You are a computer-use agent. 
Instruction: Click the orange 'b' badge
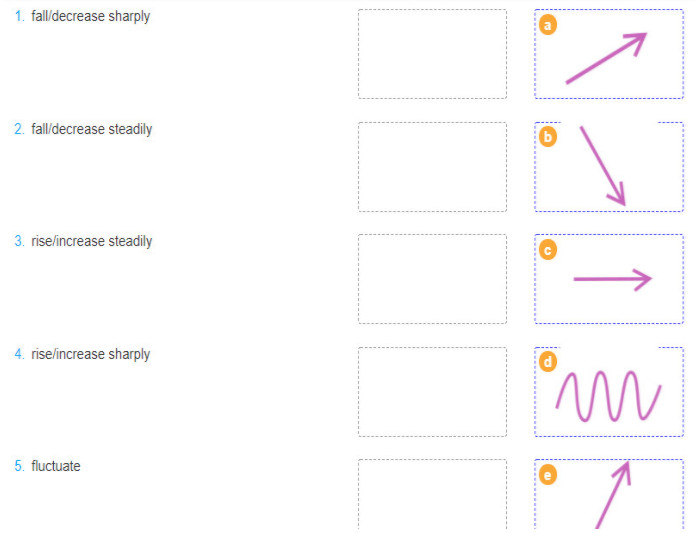coord(548,138)
